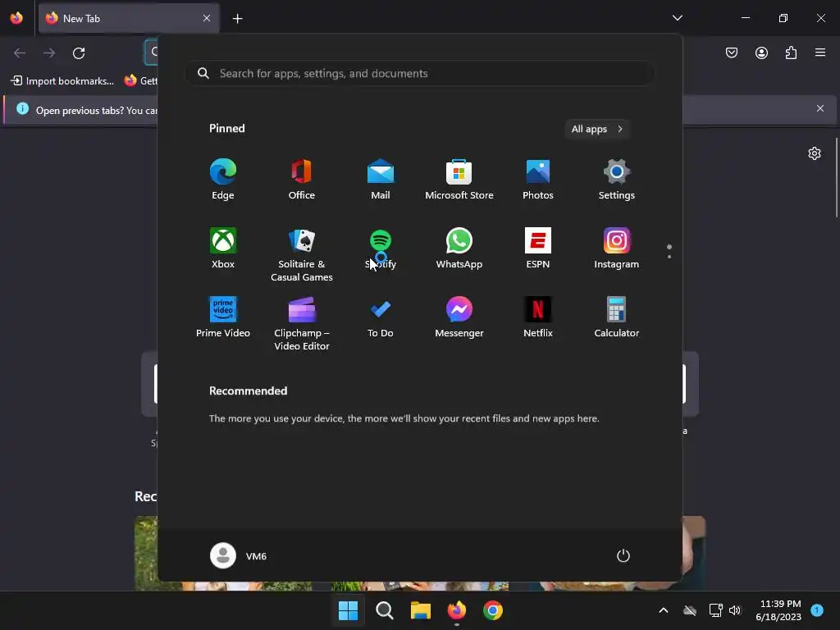Open taskbar Search
Screen dimensions: 840x630
tap(385, 610)
